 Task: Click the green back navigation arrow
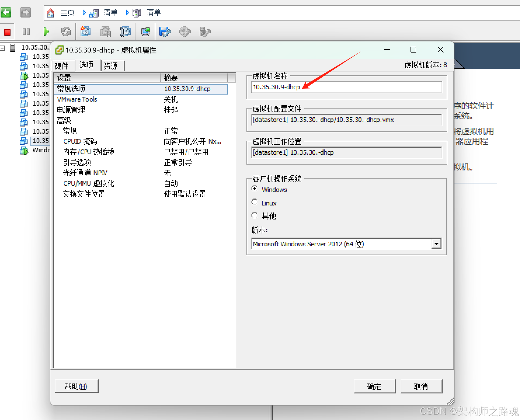point(6,13)
